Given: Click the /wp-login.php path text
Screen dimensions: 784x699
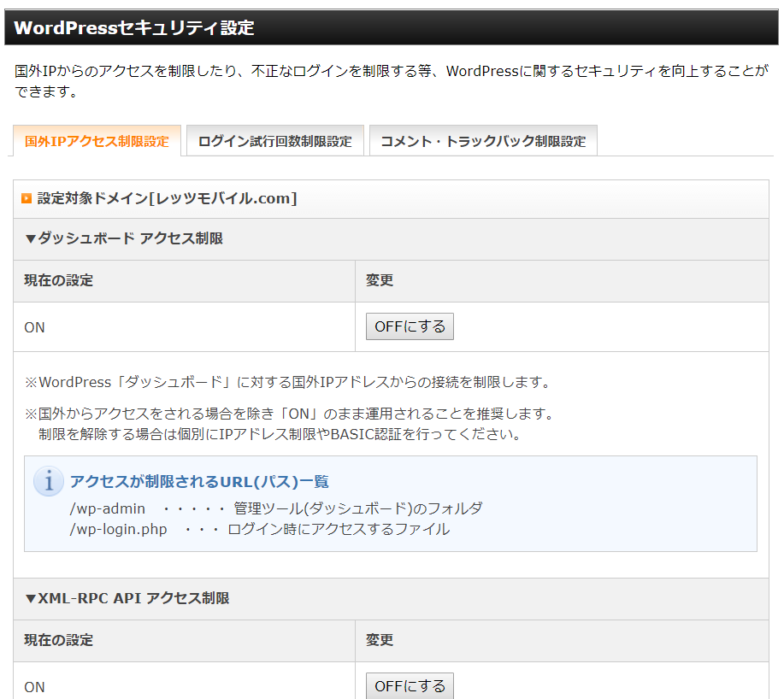Looking at the screenshot, I should (x=119, y=529).
